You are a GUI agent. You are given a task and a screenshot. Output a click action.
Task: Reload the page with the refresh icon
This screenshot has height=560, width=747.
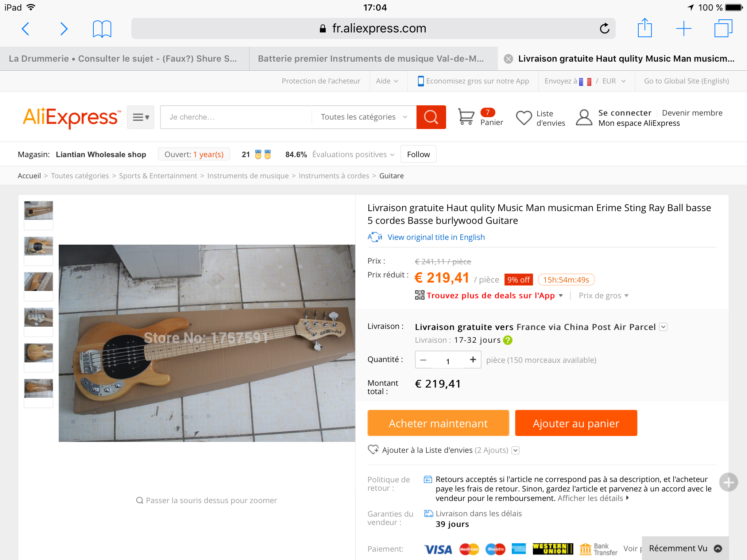pos(604,28)
